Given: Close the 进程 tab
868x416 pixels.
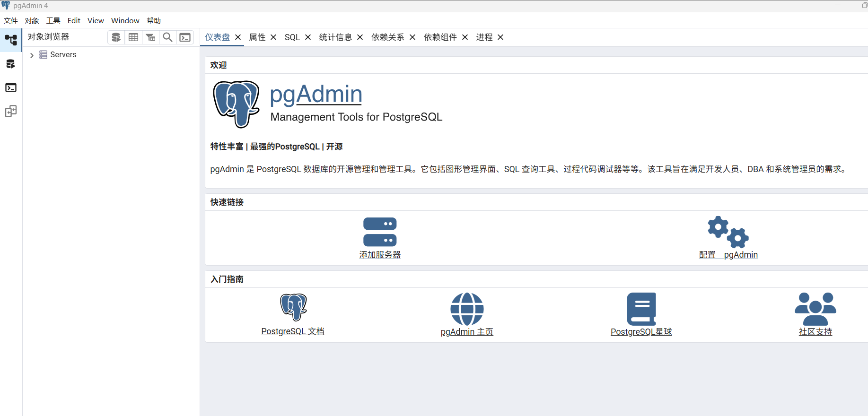Looking at the screenshot, I should point(500,37).
